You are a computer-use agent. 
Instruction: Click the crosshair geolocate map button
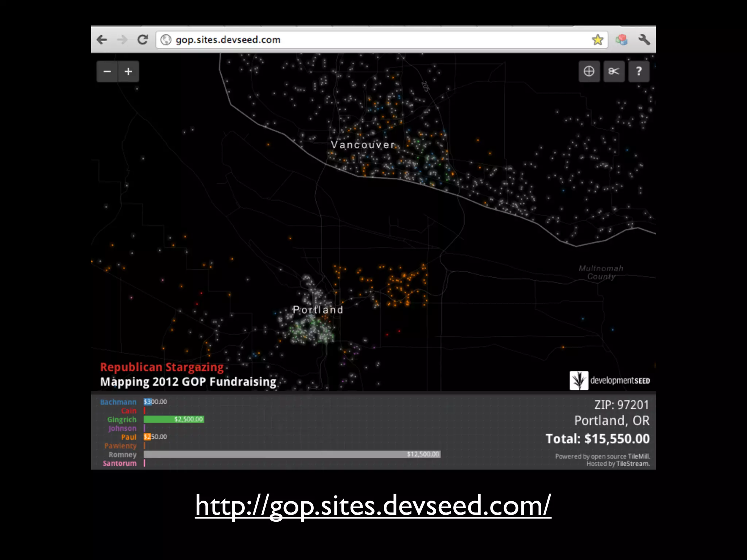pos(589,71)
